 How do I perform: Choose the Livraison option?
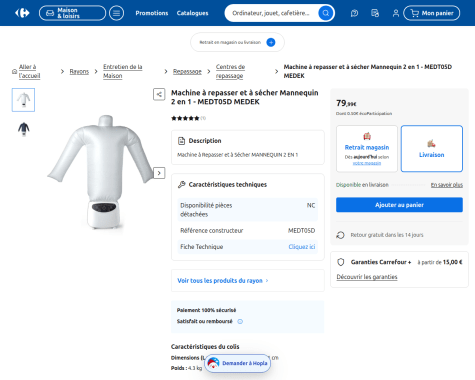coord(432,149)
